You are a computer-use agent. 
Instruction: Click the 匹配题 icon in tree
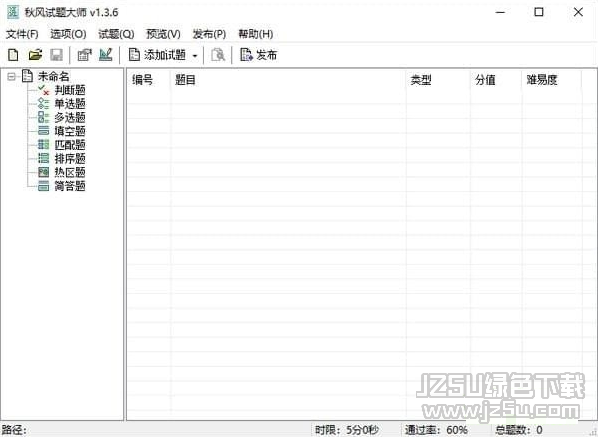tap(43, 145)
